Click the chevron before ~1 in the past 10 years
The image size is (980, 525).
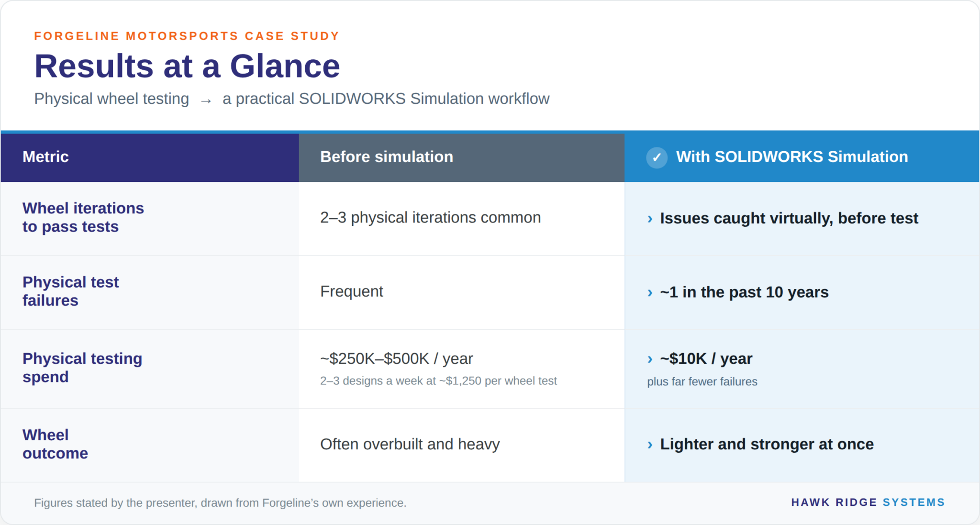tap(650, 292)
